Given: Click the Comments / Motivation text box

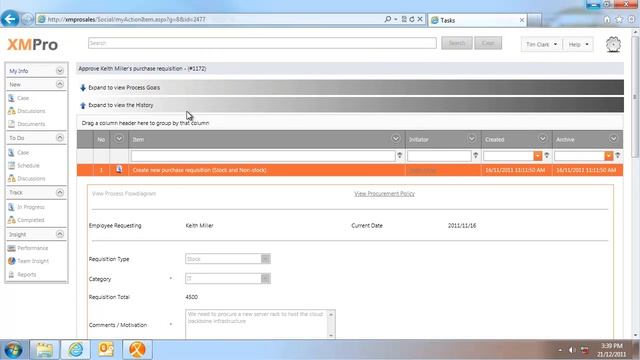Looking at the screenshot, I should click(x=257, y=324).
